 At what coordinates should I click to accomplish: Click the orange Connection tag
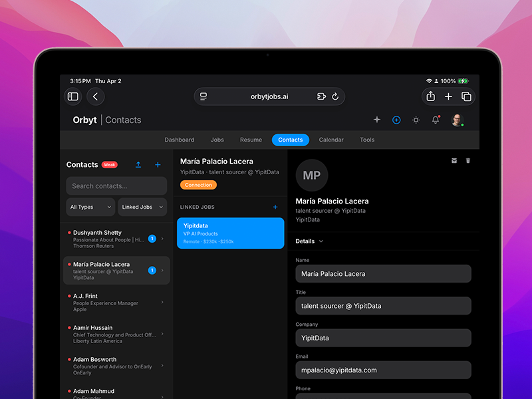[198, 185]
